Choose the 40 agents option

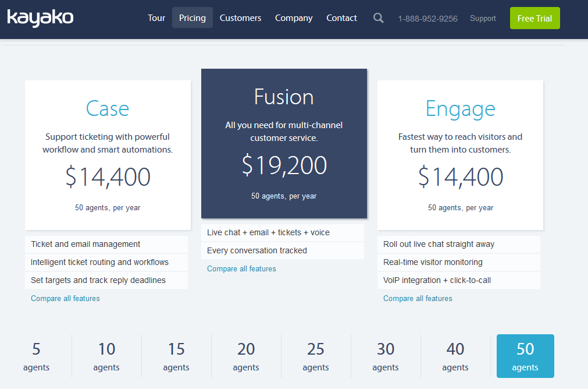click(x=455, y=356)
